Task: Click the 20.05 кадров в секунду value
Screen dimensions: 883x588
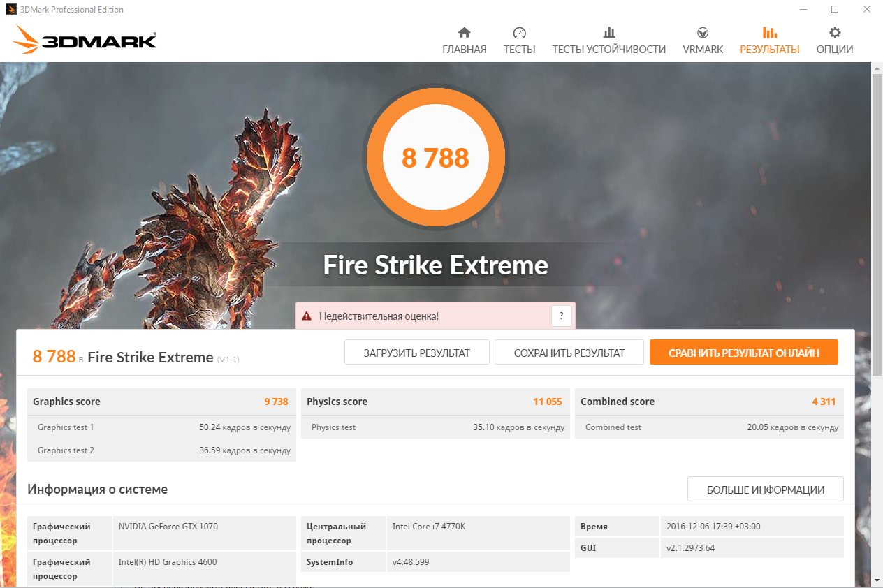Action: 792,427
